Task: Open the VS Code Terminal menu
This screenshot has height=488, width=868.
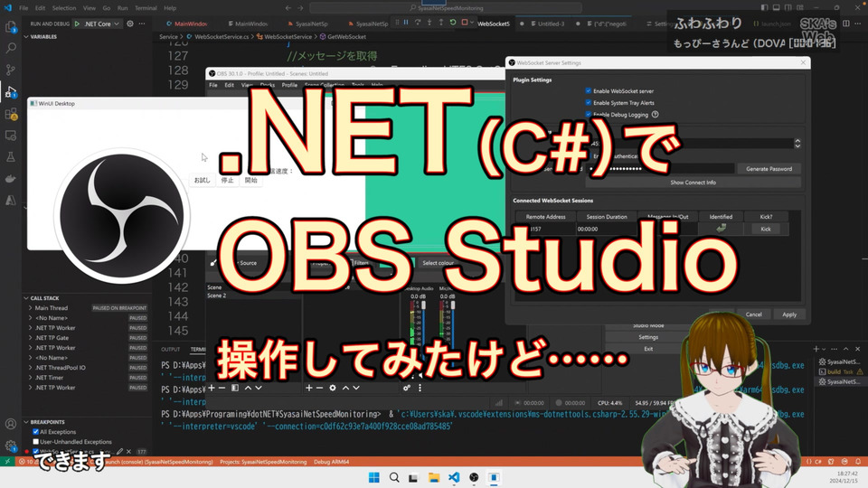Action: click(x=146, y=8)
